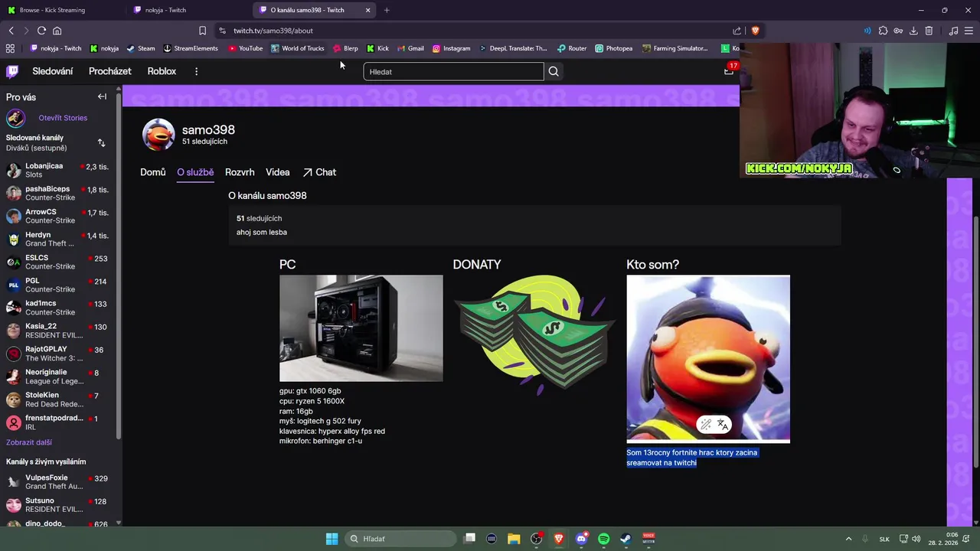Screen dimensions: 980x551
Task: Open the ESLCS channel in the sidebar
Action: click(59, 262)
